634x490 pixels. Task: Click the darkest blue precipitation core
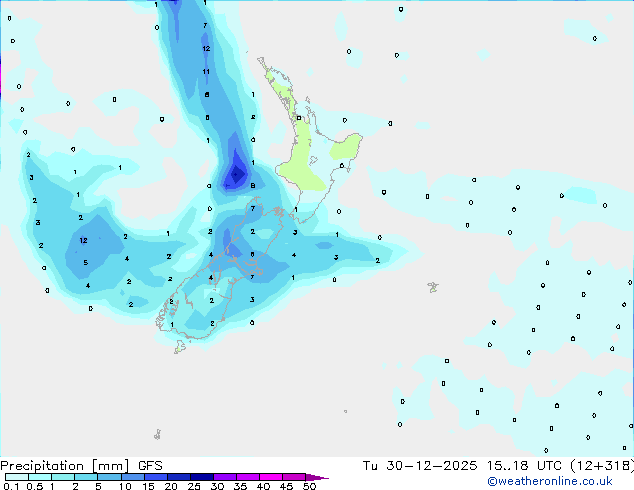(x=236, y=175)
